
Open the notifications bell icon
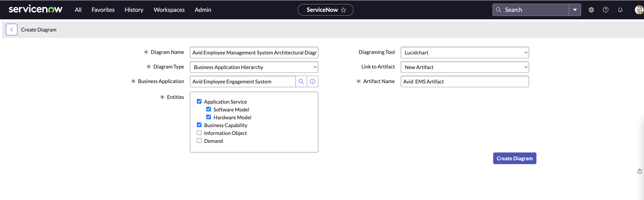[x=620, y=10]
